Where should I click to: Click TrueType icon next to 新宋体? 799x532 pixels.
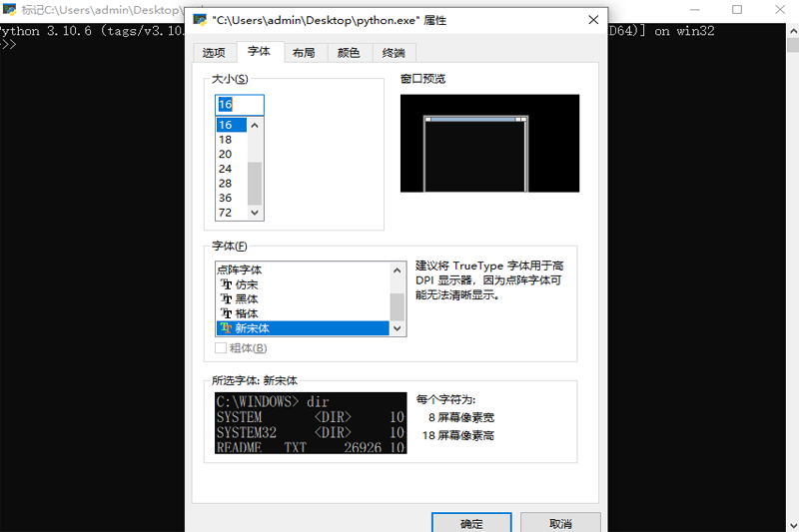tap(227, 328)
